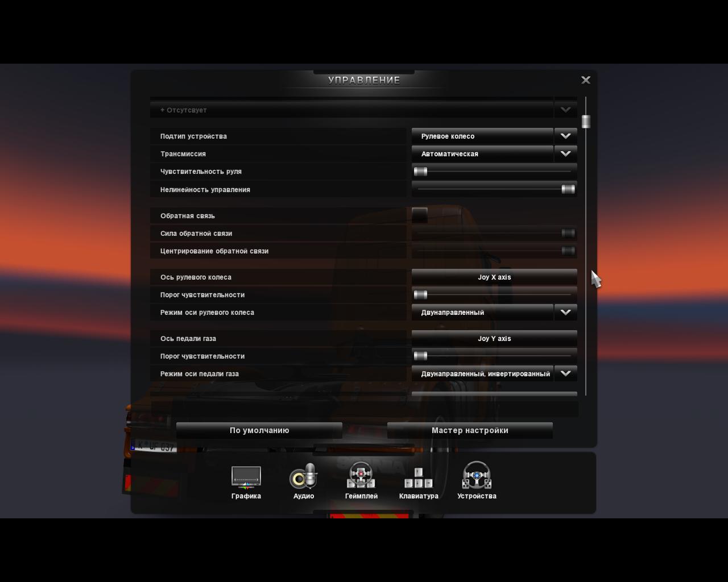Image resolution: width=728 pixels, height=582 pixels.
Task: Expand Режим оси рулевого колеса dropdown
Action: click(565, 313)
